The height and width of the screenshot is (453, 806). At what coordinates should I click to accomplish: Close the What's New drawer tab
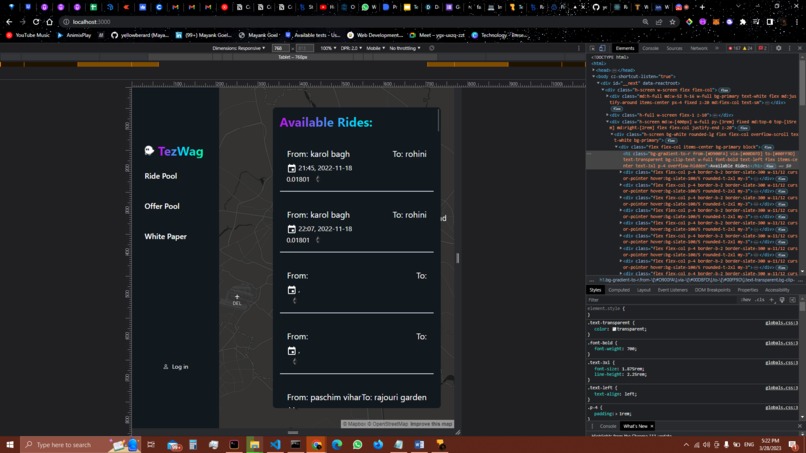(652, 426)
